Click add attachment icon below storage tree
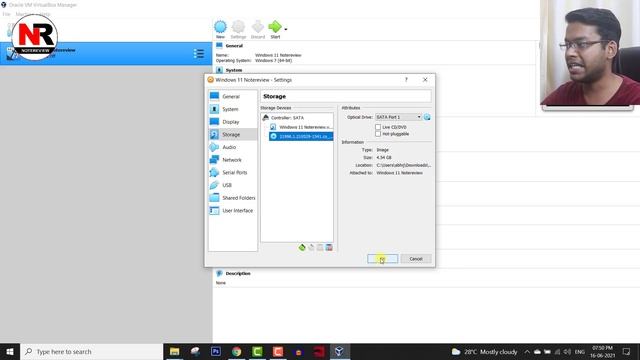 [x=320, y=247]
